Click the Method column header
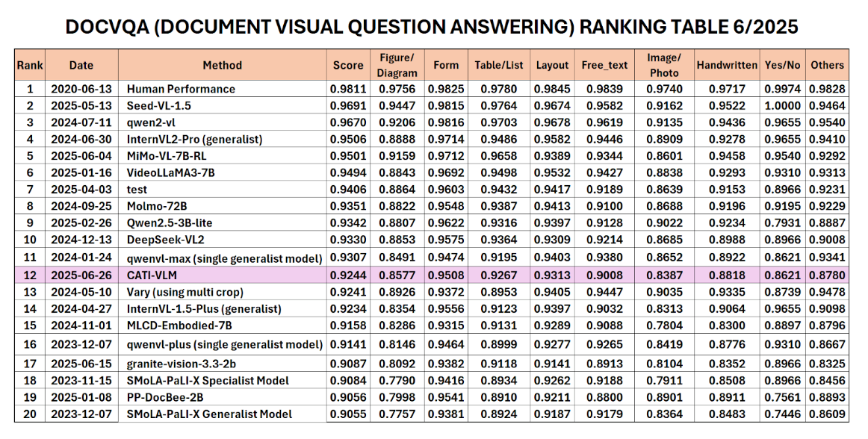This screenshot has width=868, height=439. coord(222,65)
